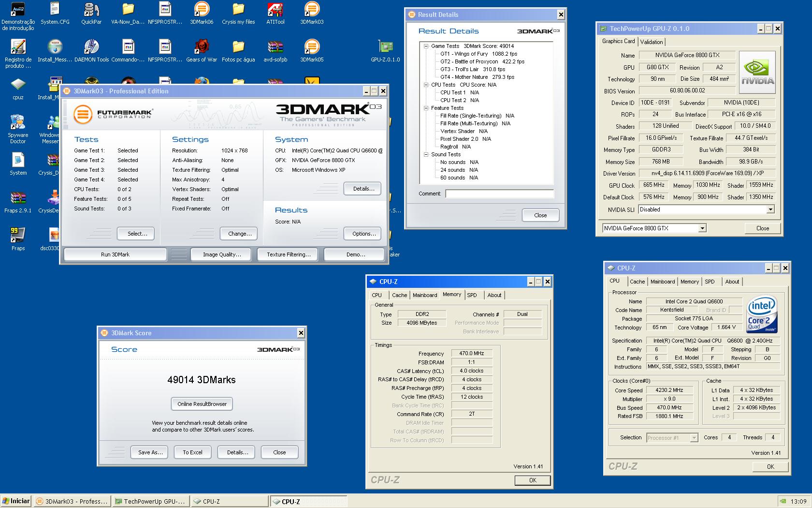Open the System desktop icon
The height and width of the screenshot is (508, 812).
click(x=18, y=164)
